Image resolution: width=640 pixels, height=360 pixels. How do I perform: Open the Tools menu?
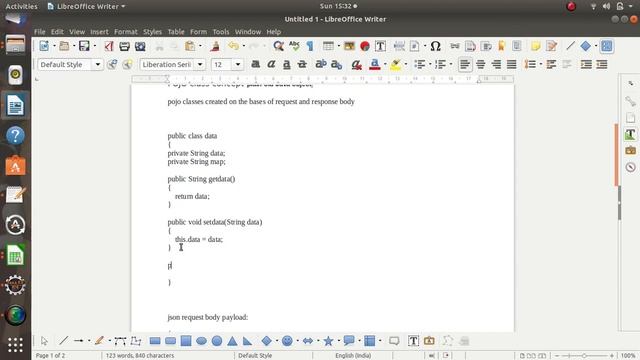pyautogui.click(x=221, y=31)
